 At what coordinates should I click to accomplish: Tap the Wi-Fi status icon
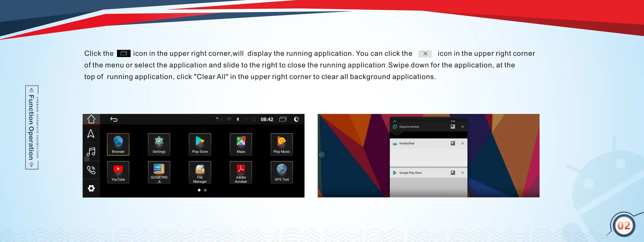click(x=229, y=119)
